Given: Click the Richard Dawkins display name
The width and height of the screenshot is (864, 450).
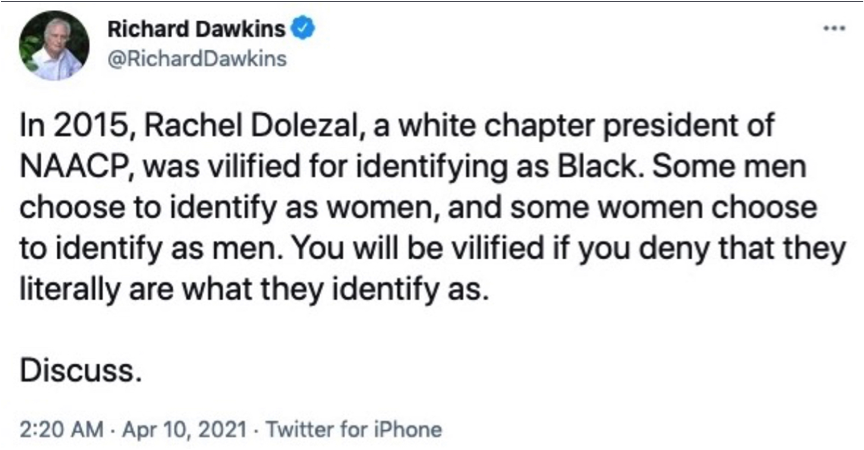Looking at the screenshot, I should 197,29.
